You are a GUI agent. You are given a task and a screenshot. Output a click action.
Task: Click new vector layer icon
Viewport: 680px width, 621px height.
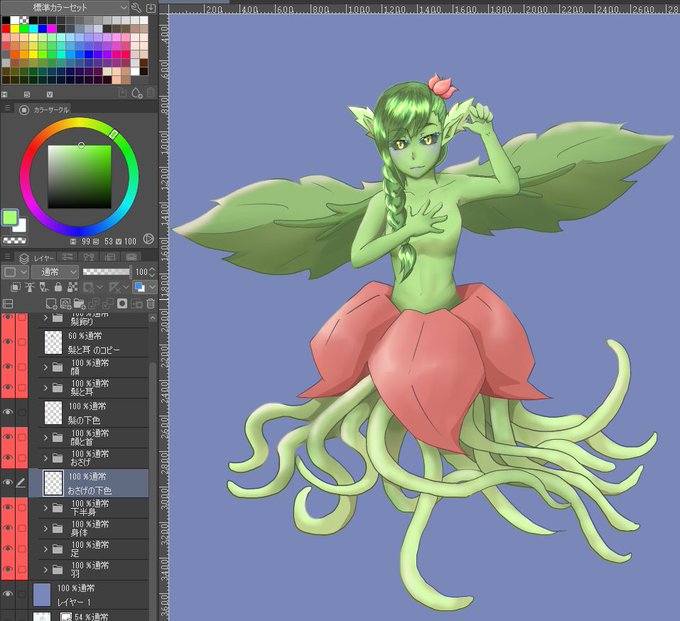click(65, 304)
